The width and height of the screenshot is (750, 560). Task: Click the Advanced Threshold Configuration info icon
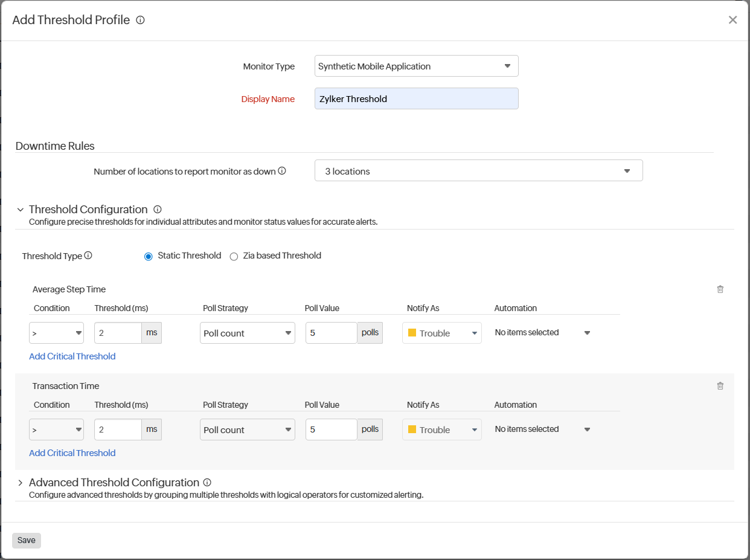tap(207, 482)
